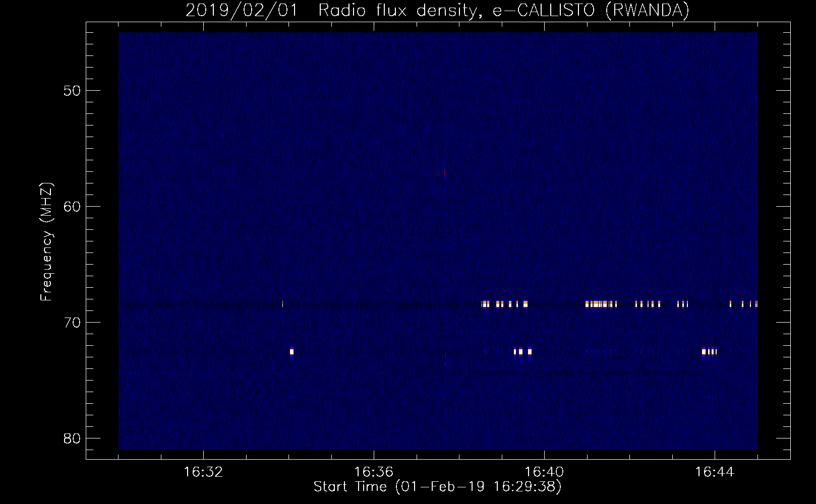Viewport: 816px width, 504px height.
Task: Click the 50 frequency tick label
Action: pyautogui.click(x=73, y=91)
